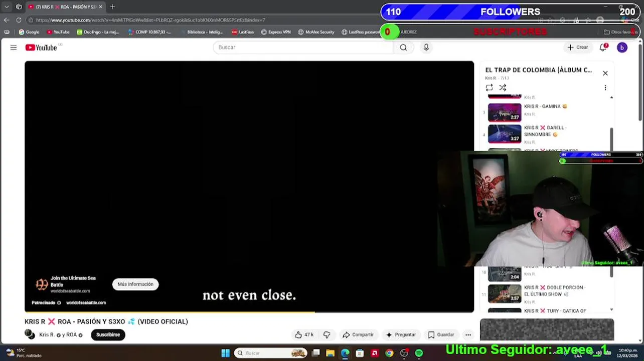Image resolution: width=644 pixels, height=361 pixels.
Task: Like the video (47 k)
Action: [x=304, y=335]
